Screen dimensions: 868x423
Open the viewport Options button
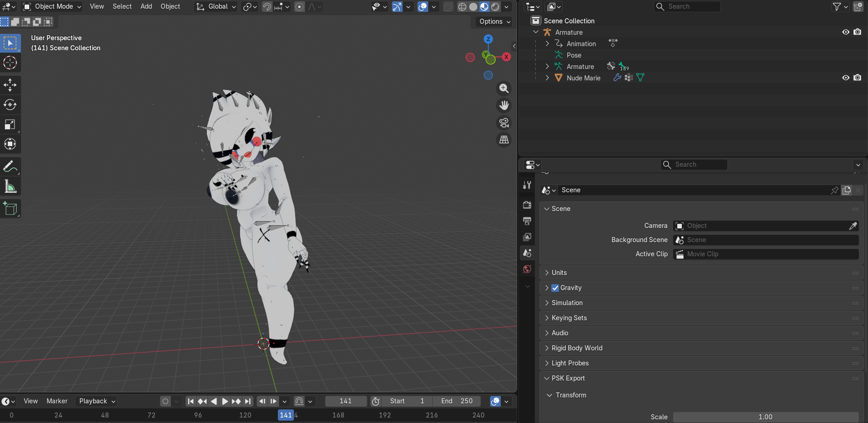point(494,21)
